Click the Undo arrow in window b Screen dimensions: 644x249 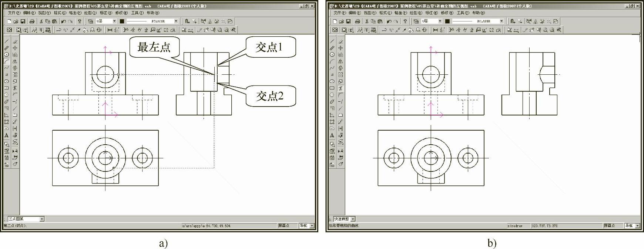point(389,21)
